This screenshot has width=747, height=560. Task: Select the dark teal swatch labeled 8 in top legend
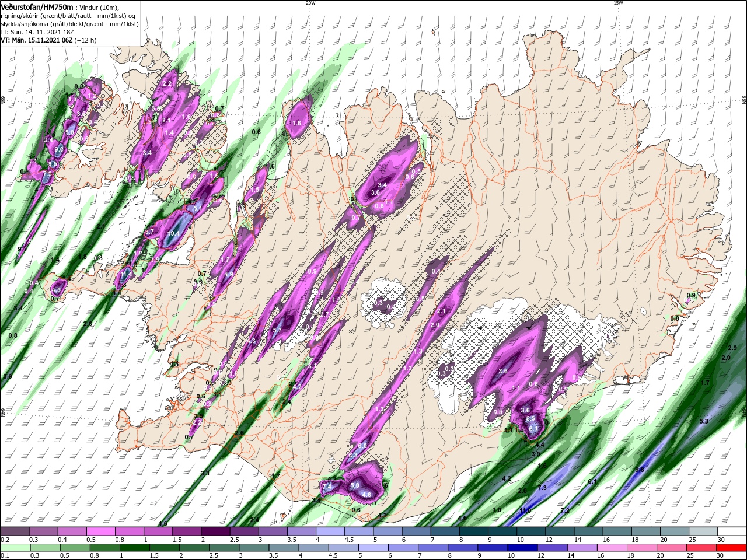tap(474, 531)
